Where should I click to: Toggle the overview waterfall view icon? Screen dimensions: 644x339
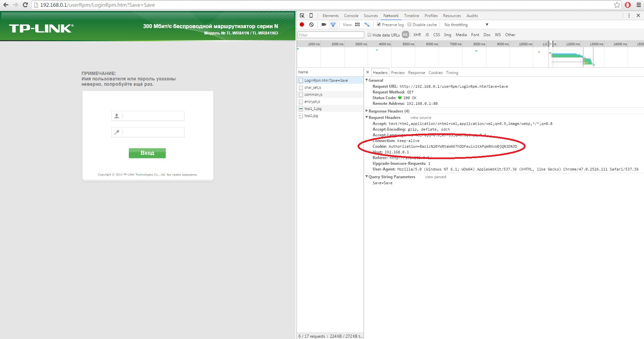pyautogui.click(x=367, y=24)
